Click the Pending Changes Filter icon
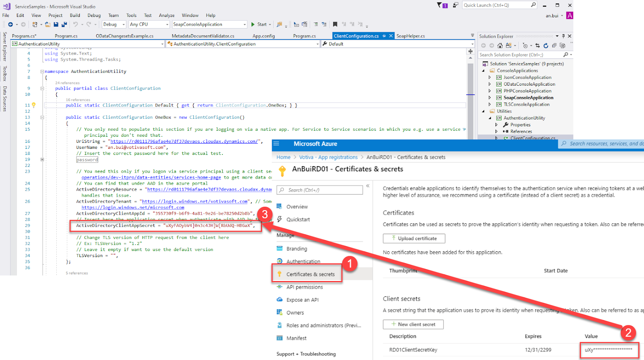Screen dimensions: 644x360 (525, 45)
